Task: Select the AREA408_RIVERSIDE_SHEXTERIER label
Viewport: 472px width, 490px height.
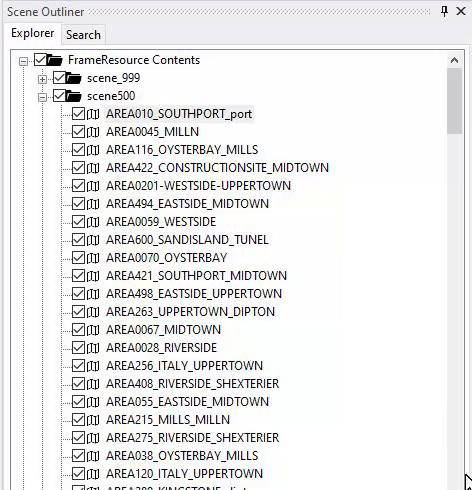Action: (192, 384)
